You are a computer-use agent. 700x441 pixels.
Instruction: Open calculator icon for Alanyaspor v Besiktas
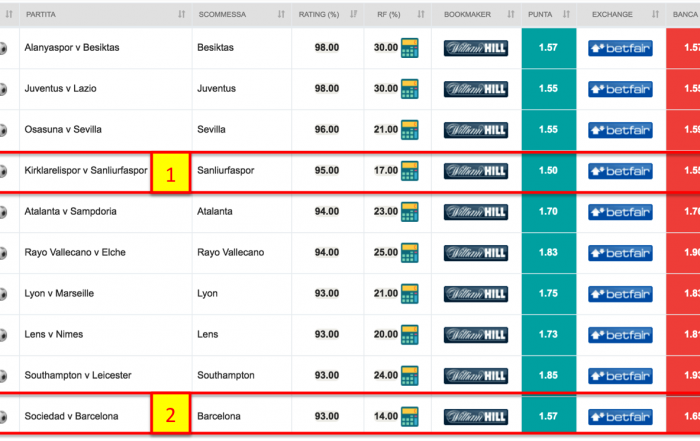tap(409, 48)
